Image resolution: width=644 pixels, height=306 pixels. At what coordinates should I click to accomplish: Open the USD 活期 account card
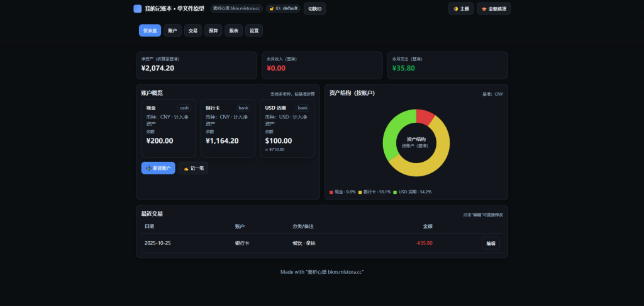pyautogui.click(x=287, y=128)
